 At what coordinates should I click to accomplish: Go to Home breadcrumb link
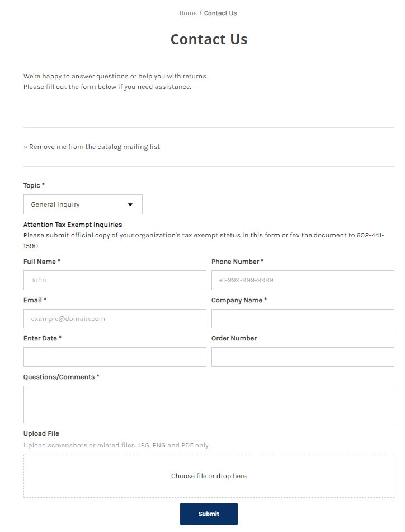pos(188,13)
